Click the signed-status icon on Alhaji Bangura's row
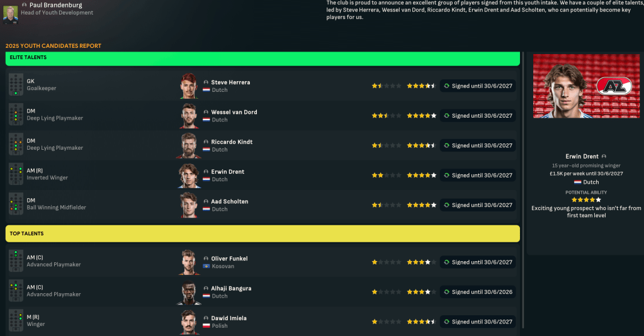644x336 pixels. [446, 292]
